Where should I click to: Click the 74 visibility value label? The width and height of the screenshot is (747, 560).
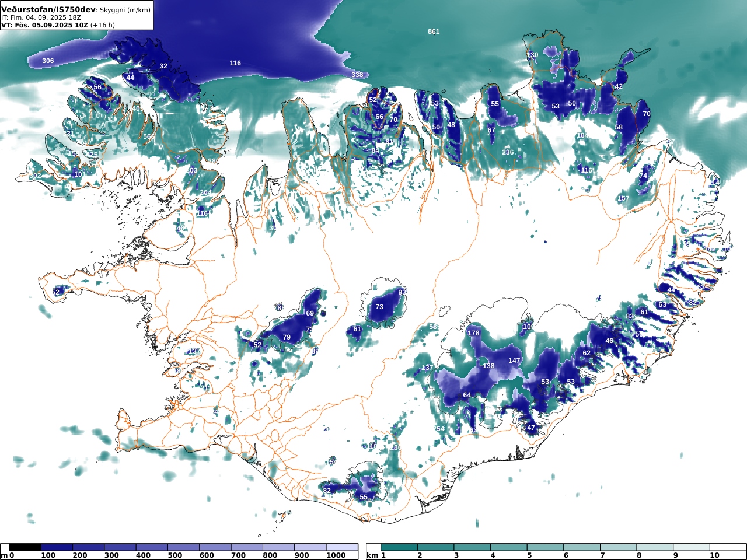(x=643, y=176)
